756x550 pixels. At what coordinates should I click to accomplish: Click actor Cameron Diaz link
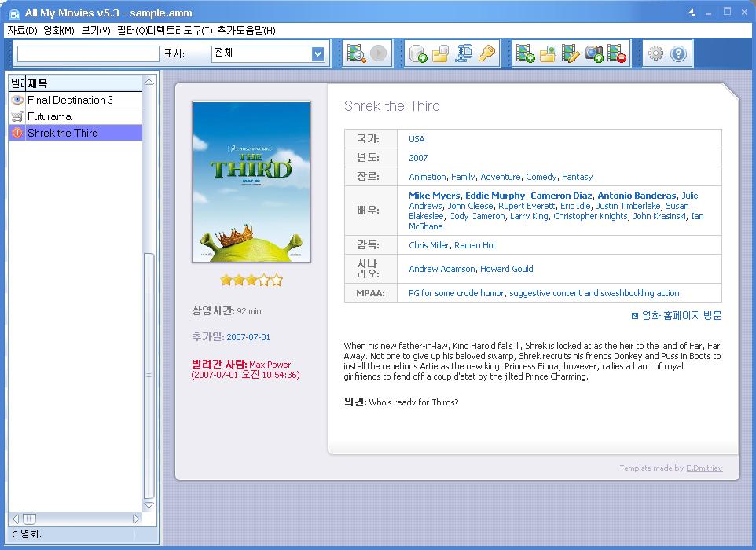[x=561, y=196]
